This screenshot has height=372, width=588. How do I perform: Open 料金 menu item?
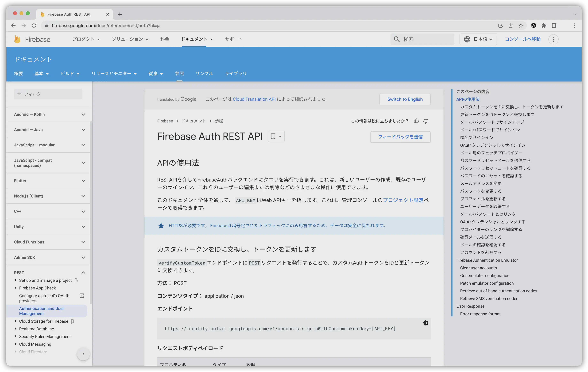tap(165, 39)
